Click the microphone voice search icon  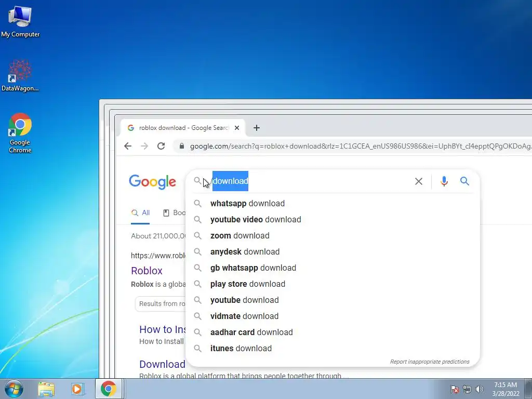tap(444, 181)
